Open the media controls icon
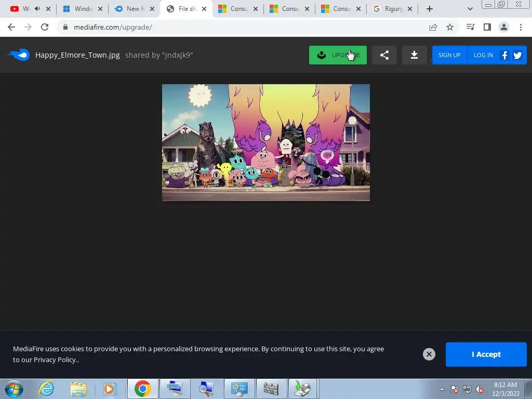Image resolution: width=532 pixels, height=399 pixels. pos(470,27)
